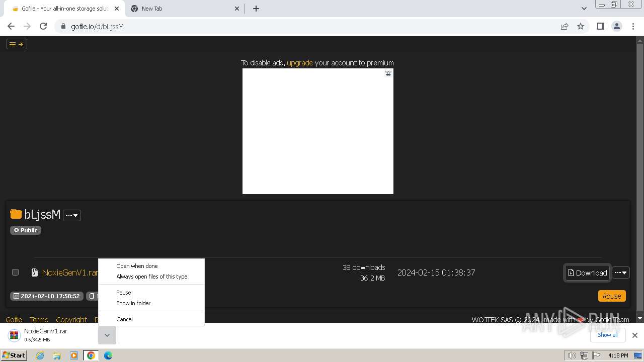Open the Terms footer link
This screenshot has height=362, width=644.
coord(39,319)
